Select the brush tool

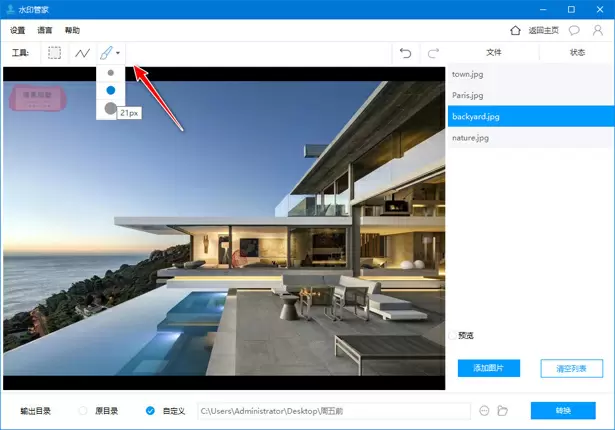[106, 53]
